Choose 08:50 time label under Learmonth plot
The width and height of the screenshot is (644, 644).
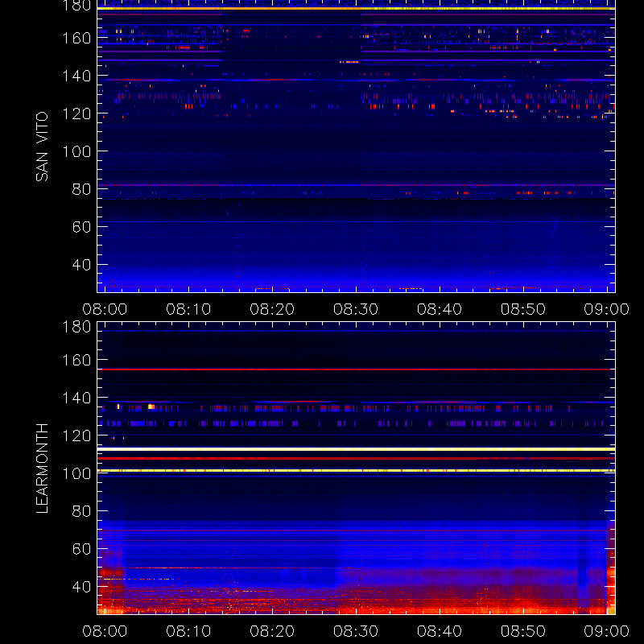pyautogui.click(x=523, y=631)
